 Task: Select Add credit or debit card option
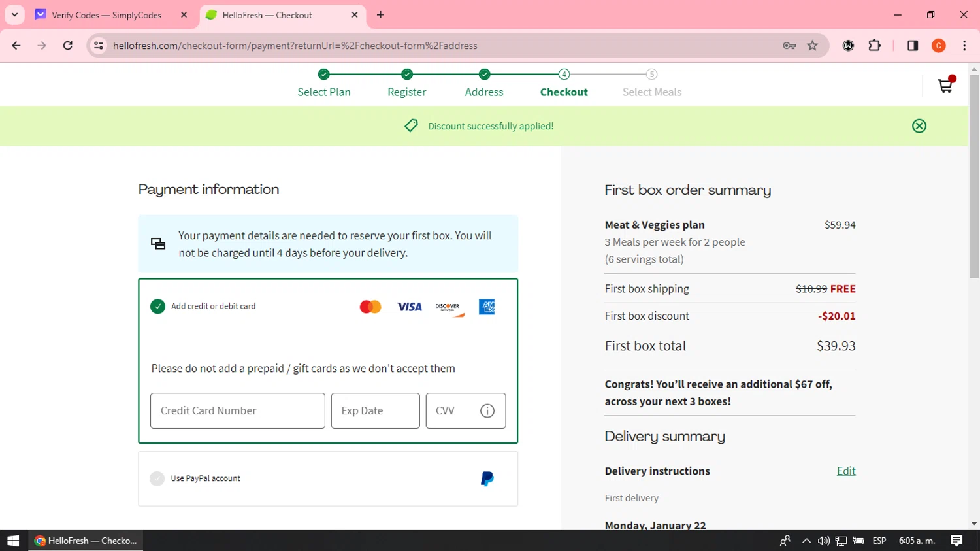[x=157, y=306]
